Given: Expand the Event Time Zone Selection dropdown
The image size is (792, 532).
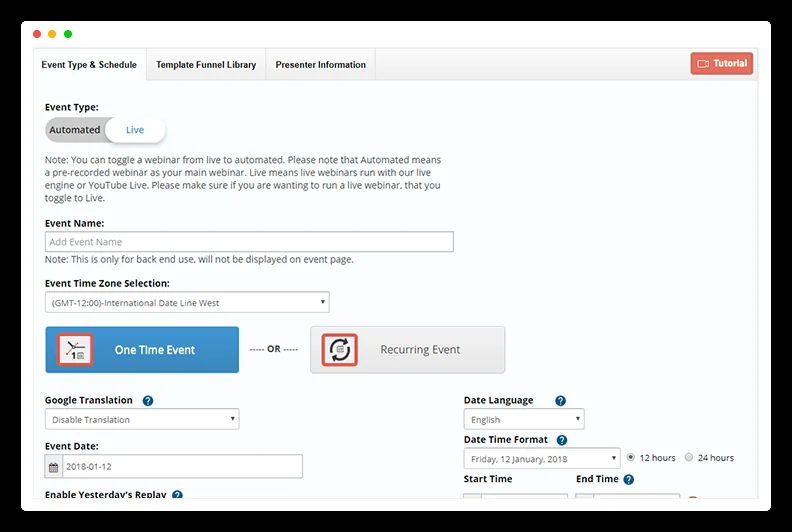Looking at the screenshot, I should tap(187, 303).
